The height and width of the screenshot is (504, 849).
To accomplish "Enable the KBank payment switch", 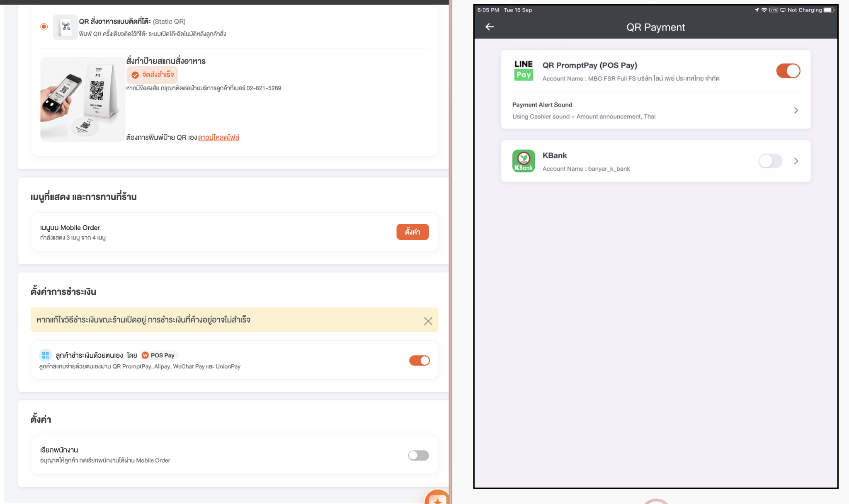I will [770, 161].
